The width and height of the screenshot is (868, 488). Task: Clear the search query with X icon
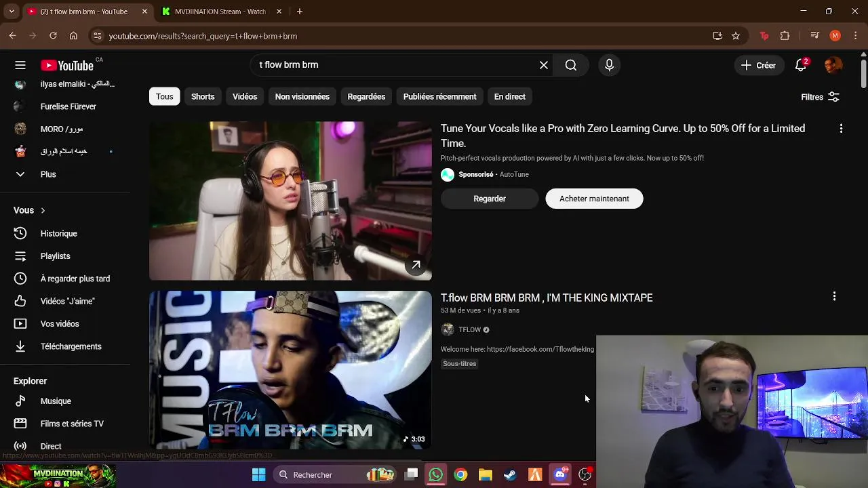(x=544, y=65)
